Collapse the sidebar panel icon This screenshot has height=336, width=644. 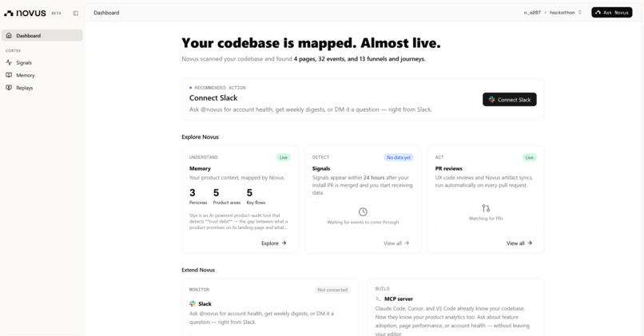[76, 13]
